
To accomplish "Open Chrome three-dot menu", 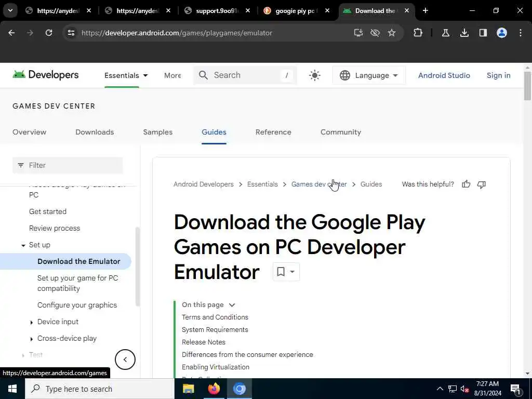I will pyautogui.click(x=521, y=33).
